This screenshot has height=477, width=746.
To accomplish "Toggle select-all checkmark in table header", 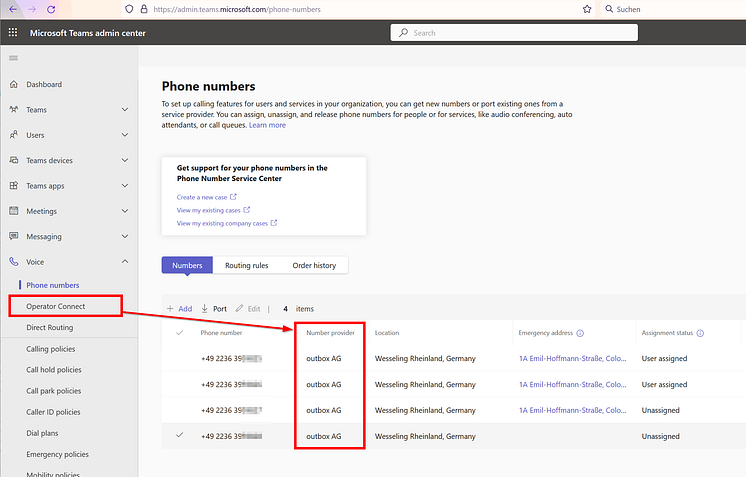I will (x=179, y=332).
